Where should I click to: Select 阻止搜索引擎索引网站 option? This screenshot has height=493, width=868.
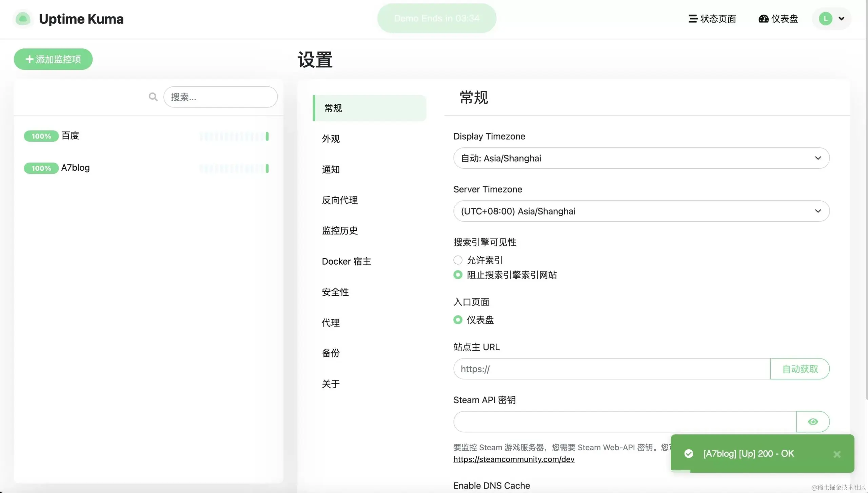(x=457, y=275)
